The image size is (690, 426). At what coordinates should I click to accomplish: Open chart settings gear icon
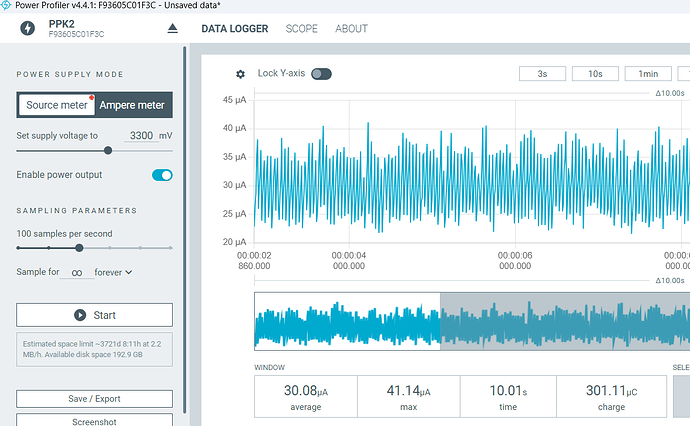(240, 74)
